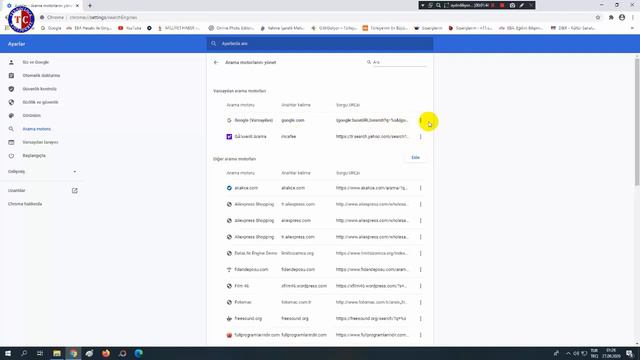Image resolution: width=640 pixels, height=360 pixels.
Task: Click the aliexpress.com keyword cell
Action: 296,221
